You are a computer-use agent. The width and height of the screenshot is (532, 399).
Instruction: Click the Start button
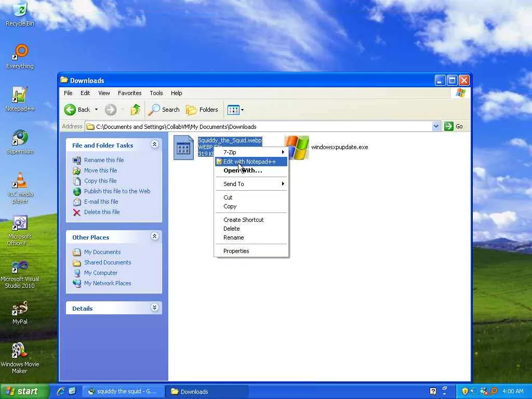24,391
